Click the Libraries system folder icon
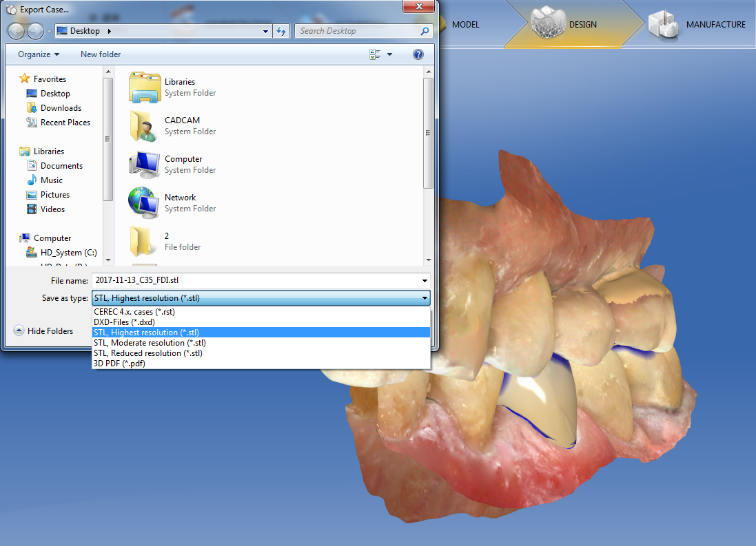 click(145, 87)
